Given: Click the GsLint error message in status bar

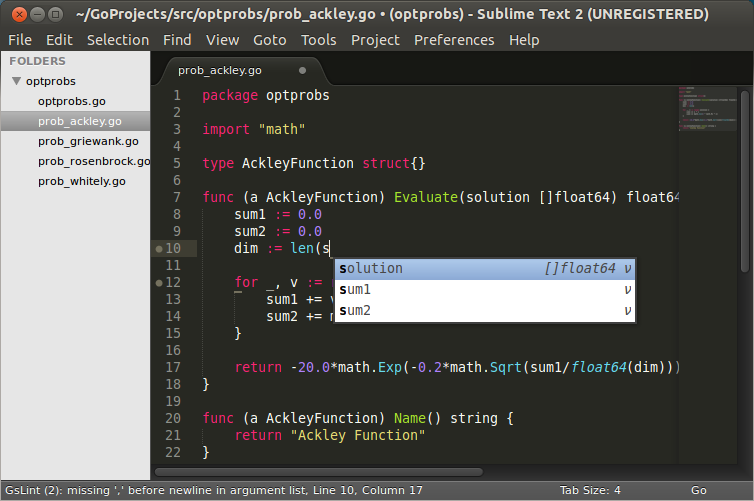Looking at the screenshot, I should (214, 490).
